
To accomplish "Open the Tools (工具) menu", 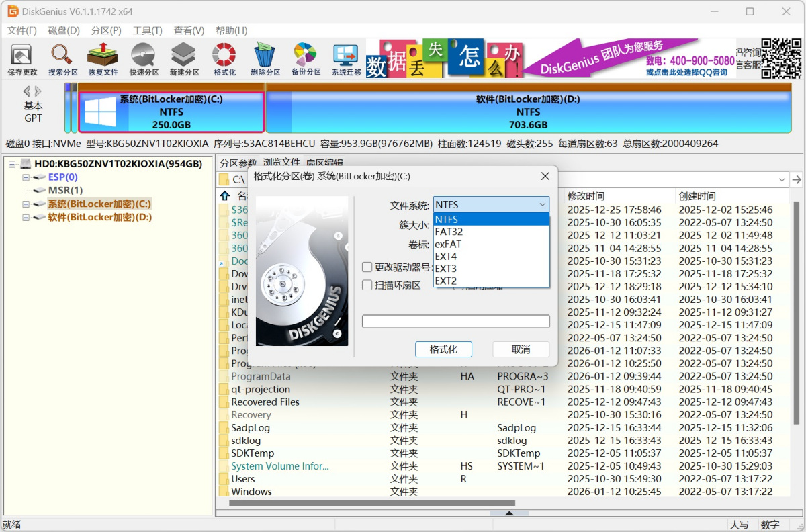I will click(147, 30).
